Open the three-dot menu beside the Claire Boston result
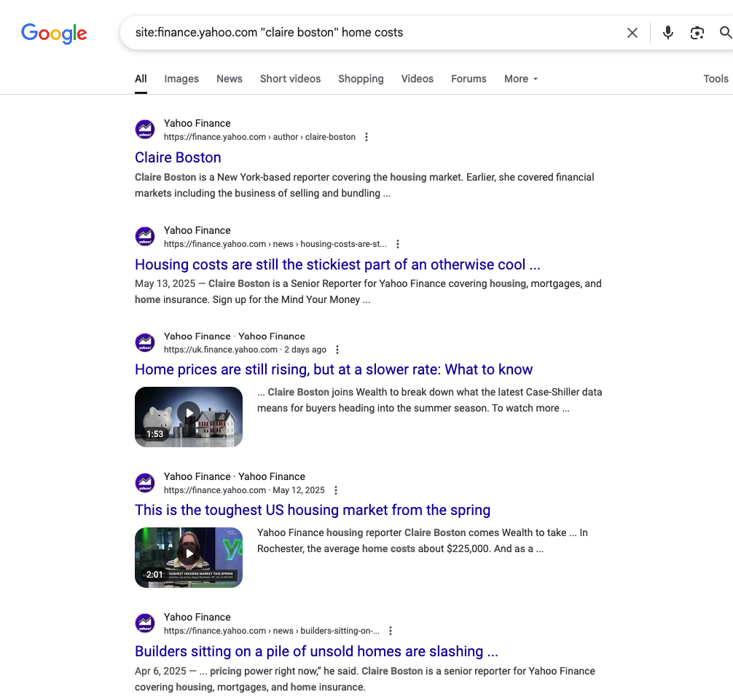The width and height of the screenshot is (733, 700). [366, 137]
